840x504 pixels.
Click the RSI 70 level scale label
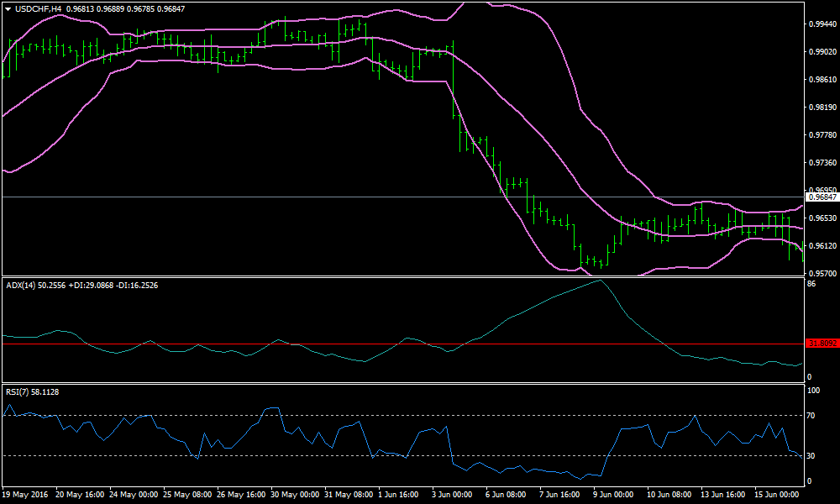point(812,416)
